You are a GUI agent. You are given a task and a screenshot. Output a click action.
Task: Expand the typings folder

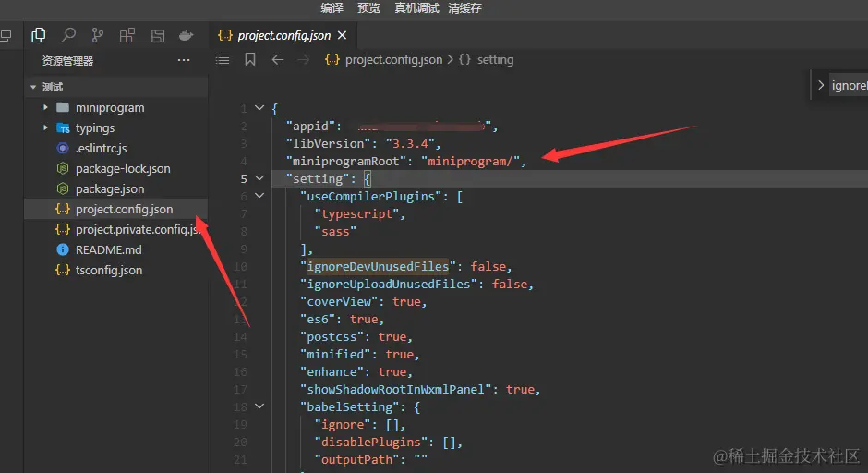(x=45, y=127)
